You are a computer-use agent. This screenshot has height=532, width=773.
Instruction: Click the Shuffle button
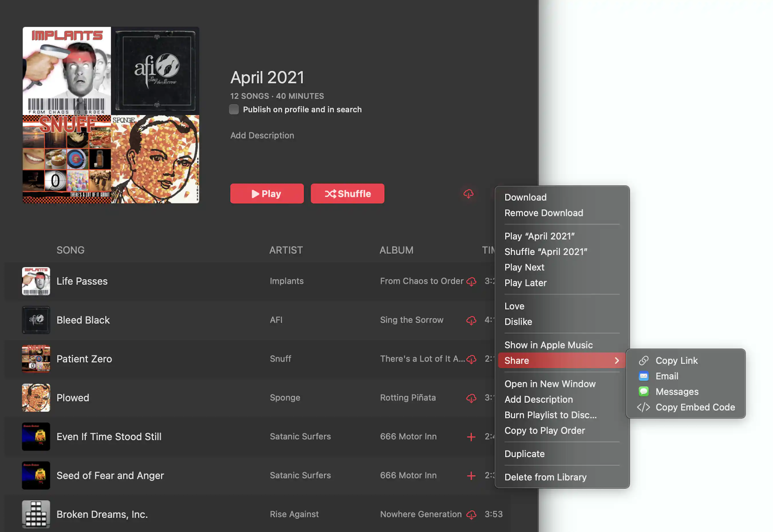[x=347, y=193]
